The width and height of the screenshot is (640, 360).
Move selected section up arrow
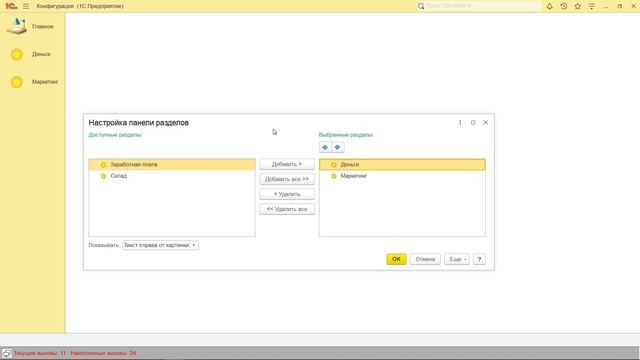tap(325, 147)
